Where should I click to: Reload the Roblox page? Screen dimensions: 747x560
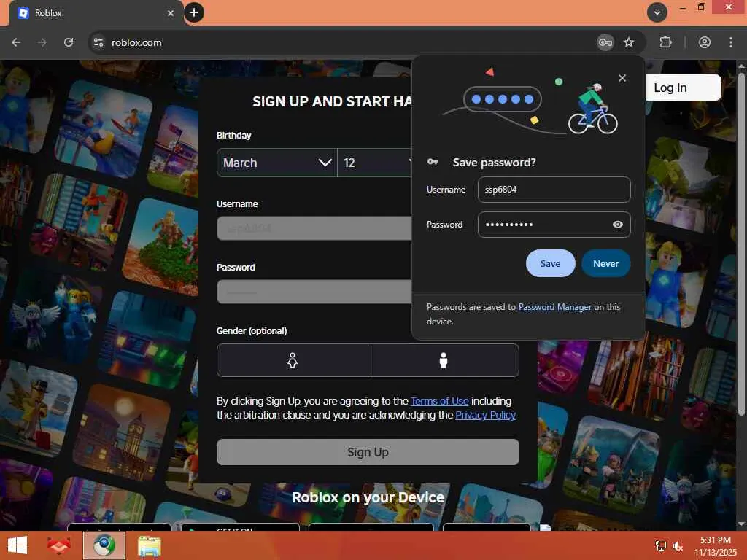click(x=69, y=42)
